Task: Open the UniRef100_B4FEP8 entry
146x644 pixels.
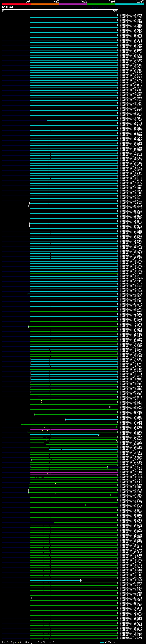Action: (x=131, y=98)
